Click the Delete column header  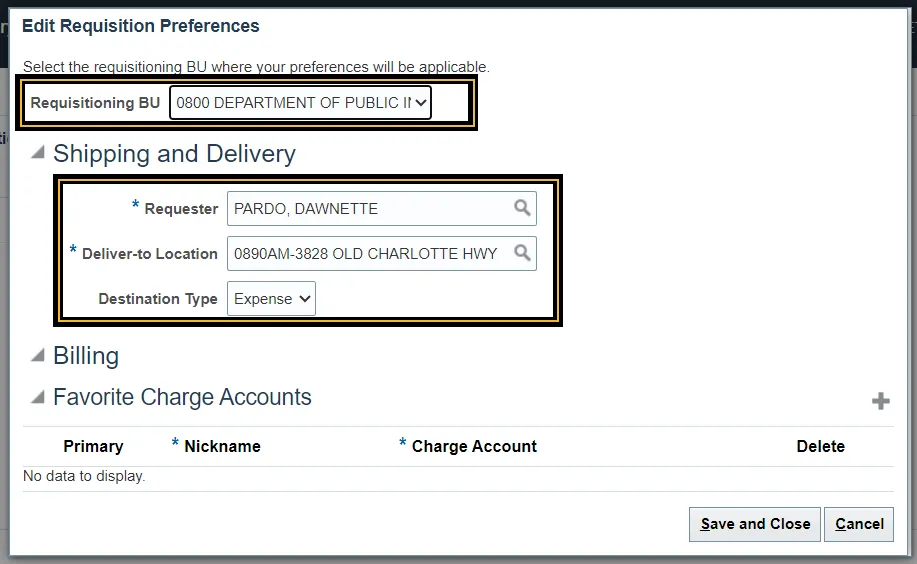pyautogui.click(x=820, y=447)
